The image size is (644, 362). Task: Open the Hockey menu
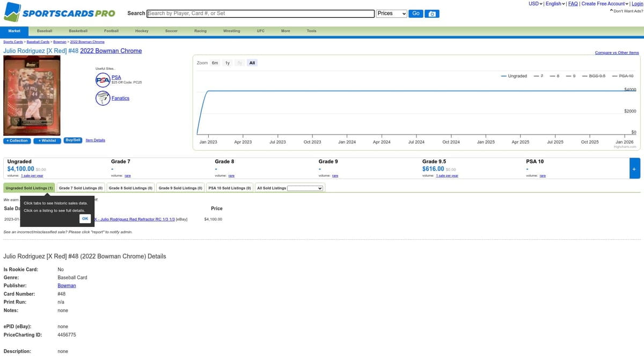pos(142,31)
